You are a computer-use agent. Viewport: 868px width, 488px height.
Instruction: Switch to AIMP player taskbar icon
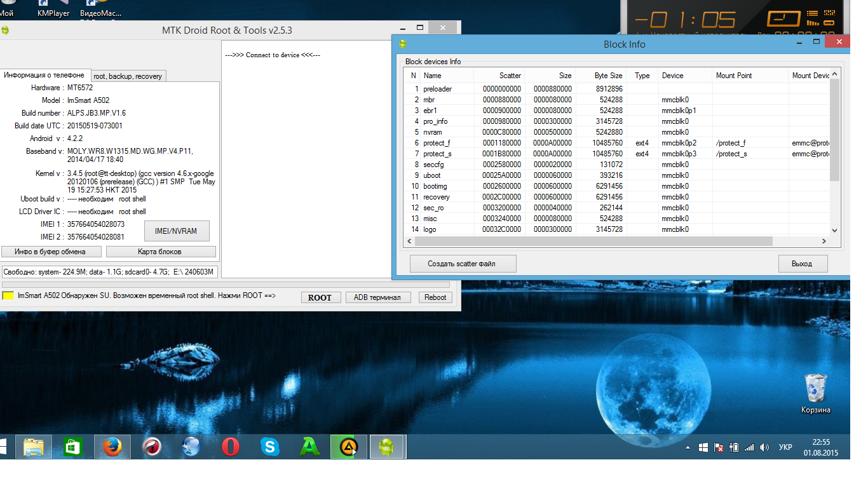tap(349, 447)
